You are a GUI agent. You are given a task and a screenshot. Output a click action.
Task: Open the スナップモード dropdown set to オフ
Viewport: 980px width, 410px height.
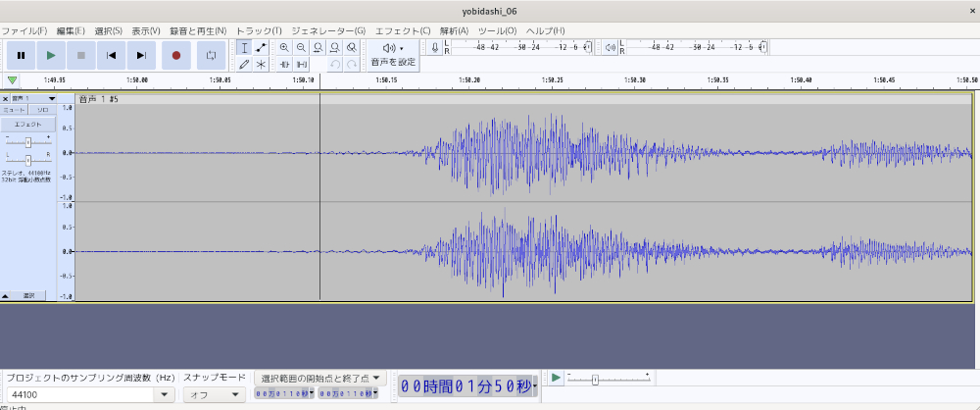[214, 394]
